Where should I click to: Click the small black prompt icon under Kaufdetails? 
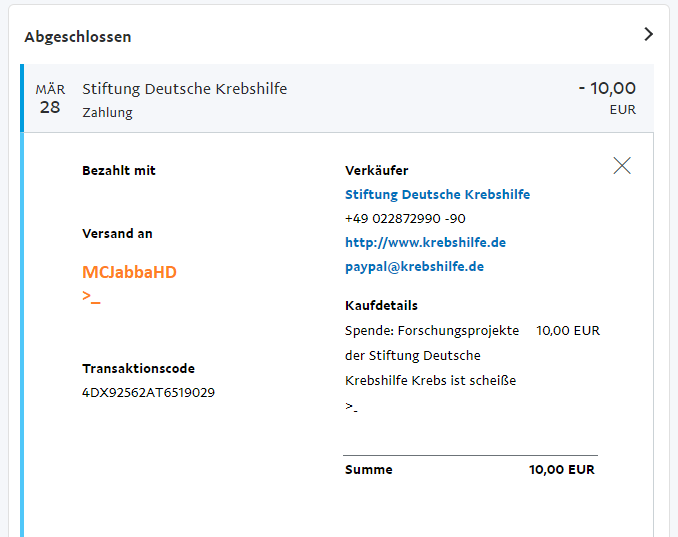tap(351, 407)
